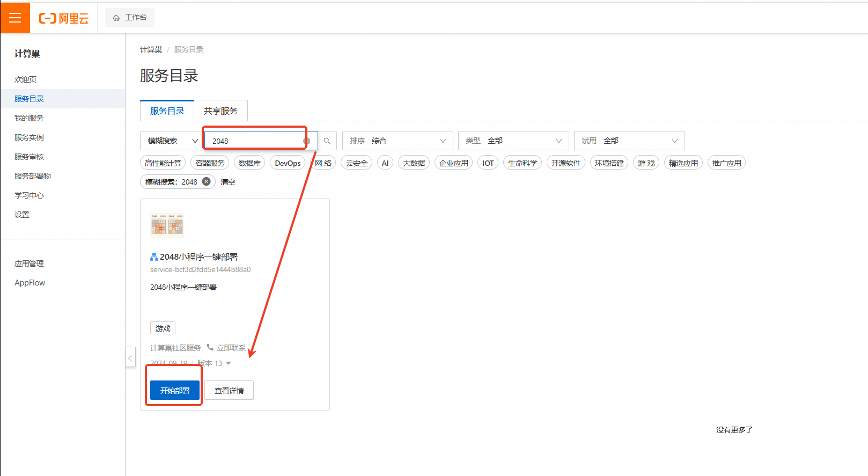This screenshot has height=476, width=868.
Task: Click the 没有更多了 text
Action: pyautogui.click(x=734, y=430)
